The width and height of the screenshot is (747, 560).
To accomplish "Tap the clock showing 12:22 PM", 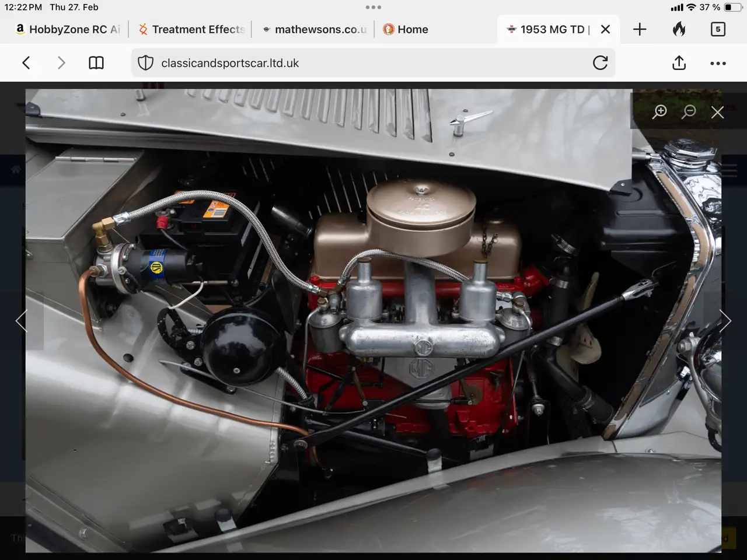I will (23, 8).
